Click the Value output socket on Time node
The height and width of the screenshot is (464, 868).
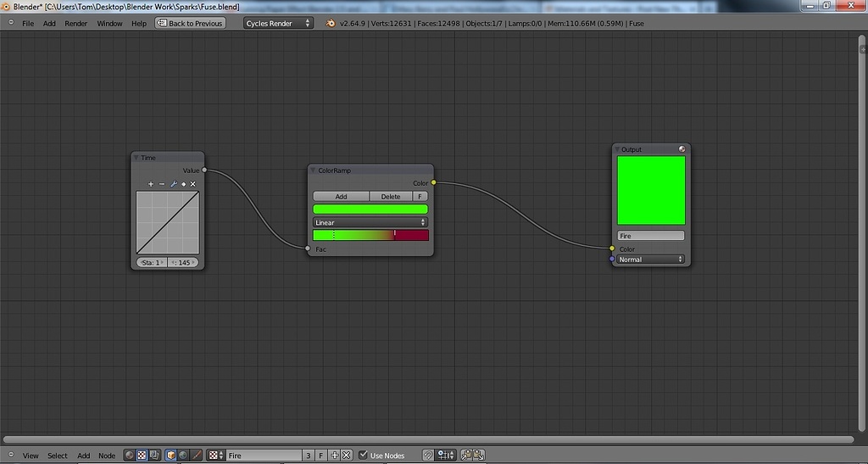tap(204, 170)
